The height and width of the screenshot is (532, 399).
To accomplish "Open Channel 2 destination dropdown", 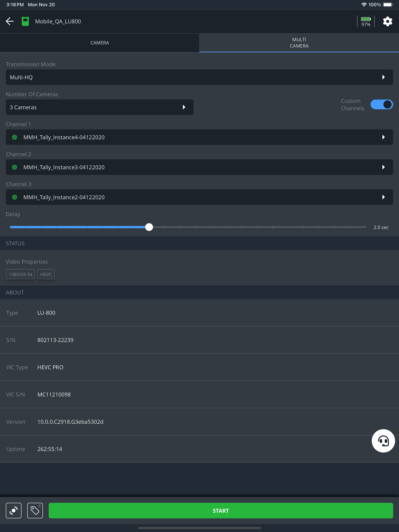I will (199, 167).
